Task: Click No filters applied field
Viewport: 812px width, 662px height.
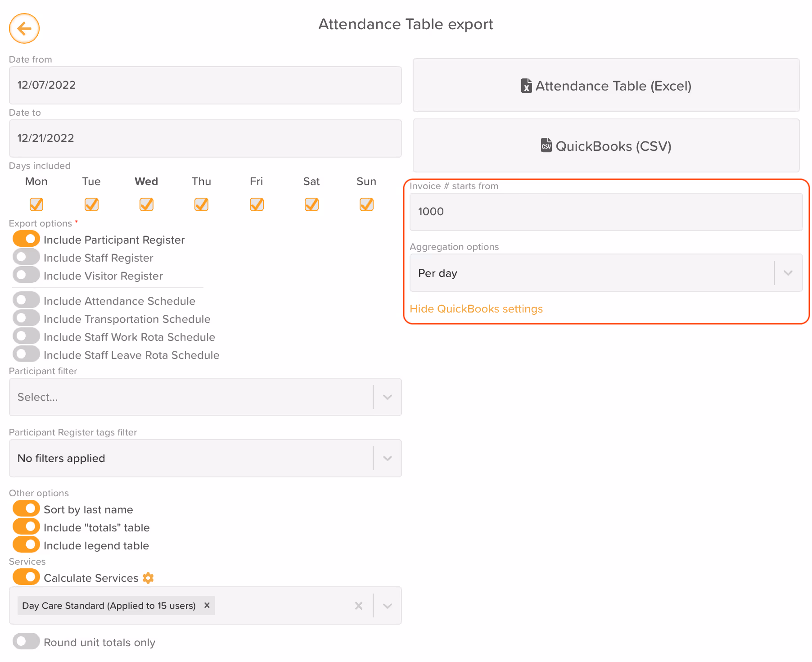Action: (x=205, y=458)
